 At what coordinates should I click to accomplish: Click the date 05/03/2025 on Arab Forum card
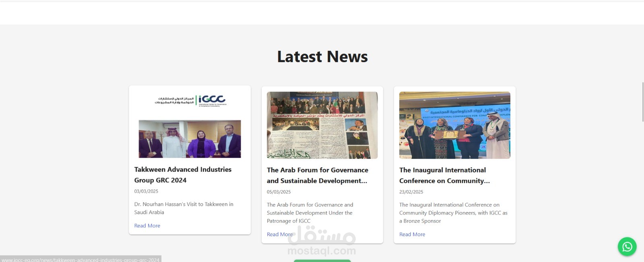point(279,192)
